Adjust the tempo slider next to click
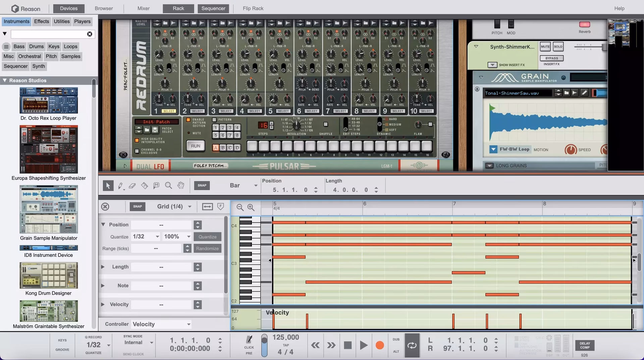The image size is (644, 360). pos(264,345)
